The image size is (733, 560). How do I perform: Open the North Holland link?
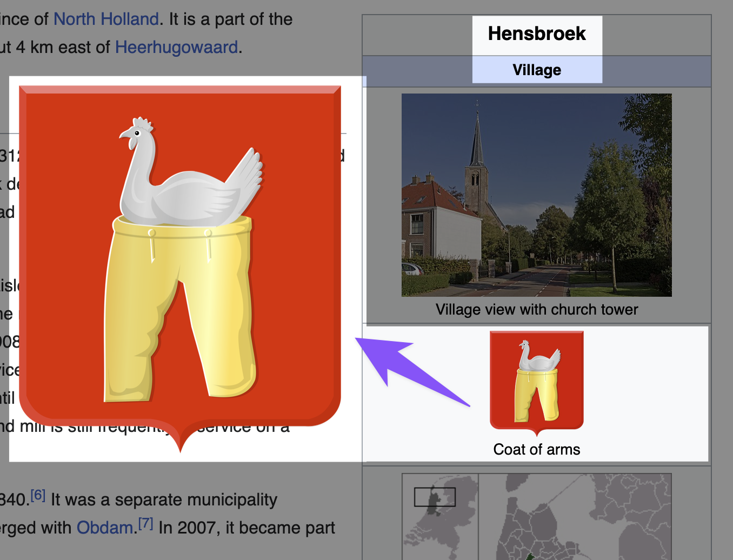(x=105, y=19)
